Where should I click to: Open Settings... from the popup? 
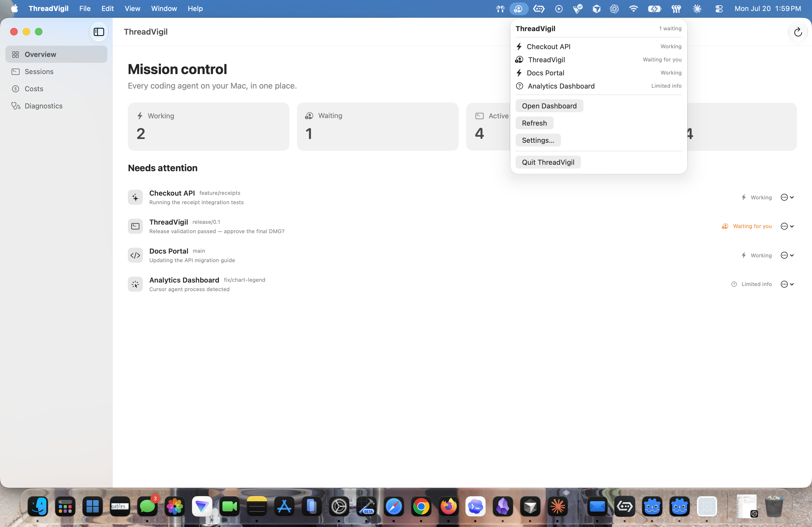pos(538,140)
